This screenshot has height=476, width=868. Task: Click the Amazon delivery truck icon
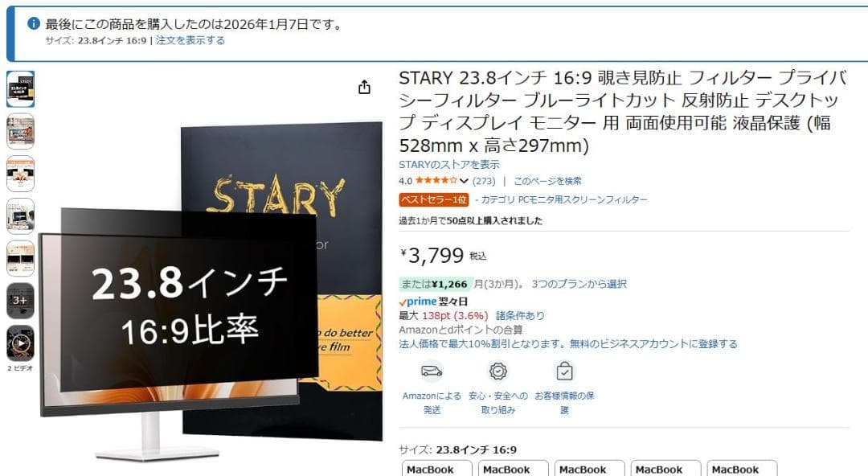(x=432, y=371)
